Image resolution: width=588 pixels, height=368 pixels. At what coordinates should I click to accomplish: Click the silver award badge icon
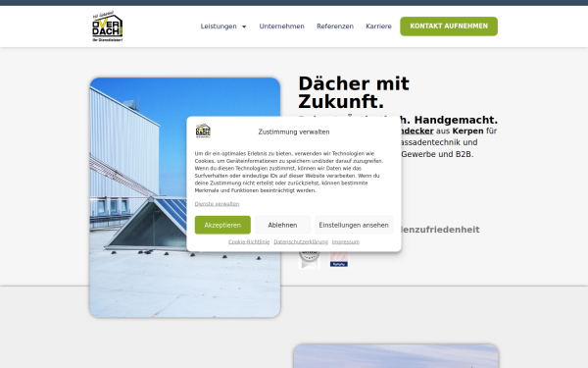tap(309, 260)
